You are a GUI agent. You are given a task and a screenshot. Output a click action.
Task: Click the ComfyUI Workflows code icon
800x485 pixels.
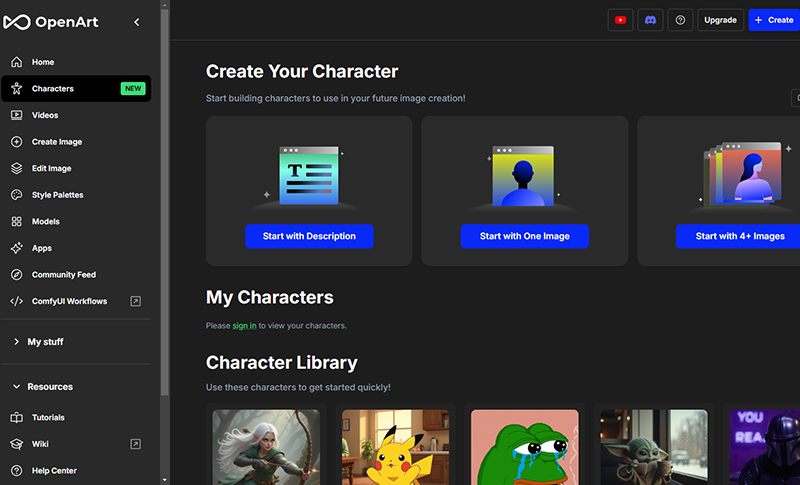coord(17,301)
